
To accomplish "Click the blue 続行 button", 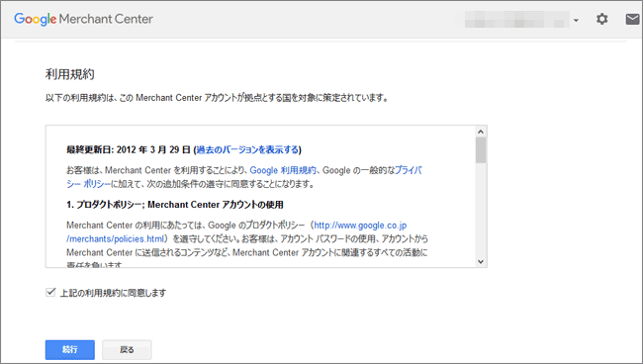I will click(x=69, y=349).
